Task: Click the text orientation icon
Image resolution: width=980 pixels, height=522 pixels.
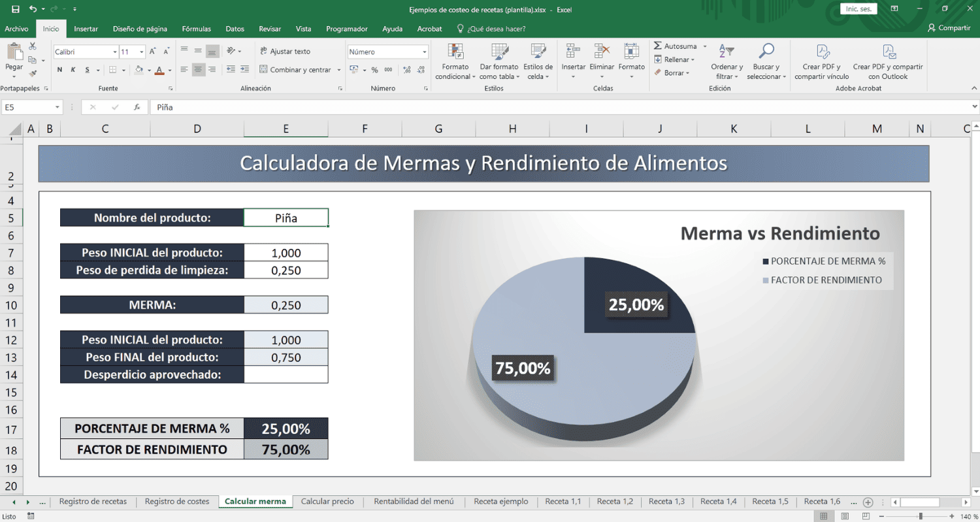Action: pos(233,51)
